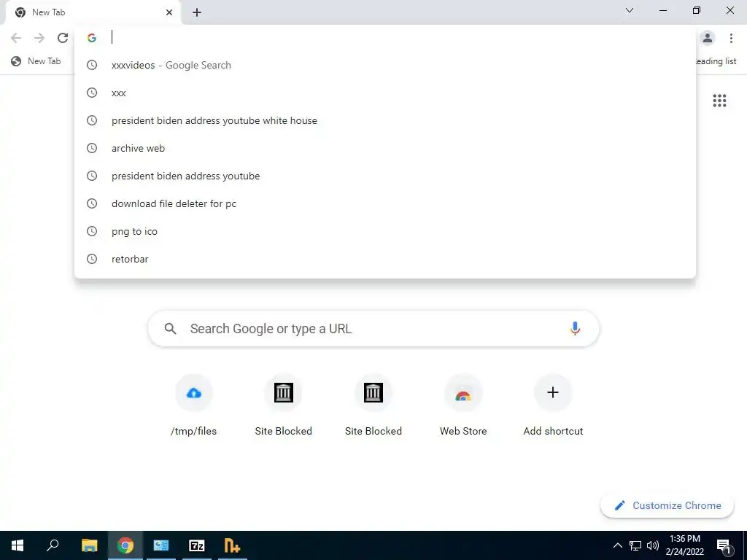This screenshot has width=747, height=560.
Task: Open the Google apps grid
Action: (719, 101)
